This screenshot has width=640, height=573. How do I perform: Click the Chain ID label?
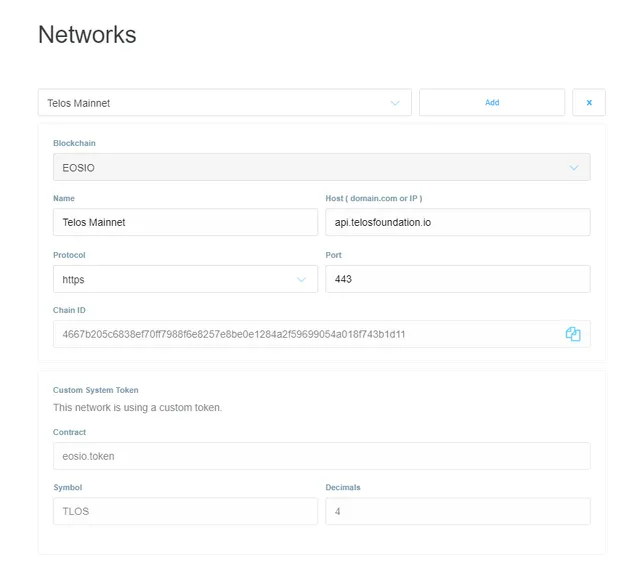tap(69, 310)
